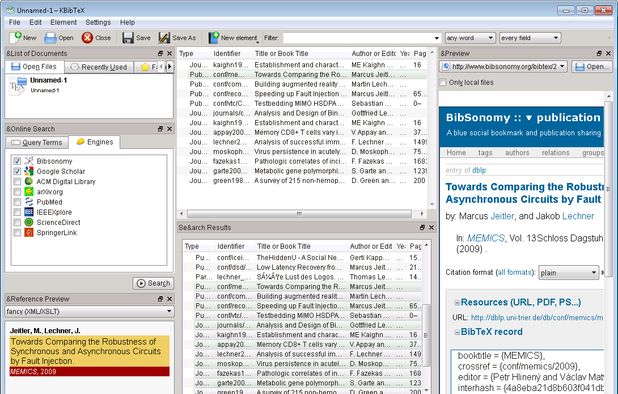Image resolution: width=618 pixels, height=394 pixels.
Task: Collapse the BibTeX record section
Action: pos(457,332)
